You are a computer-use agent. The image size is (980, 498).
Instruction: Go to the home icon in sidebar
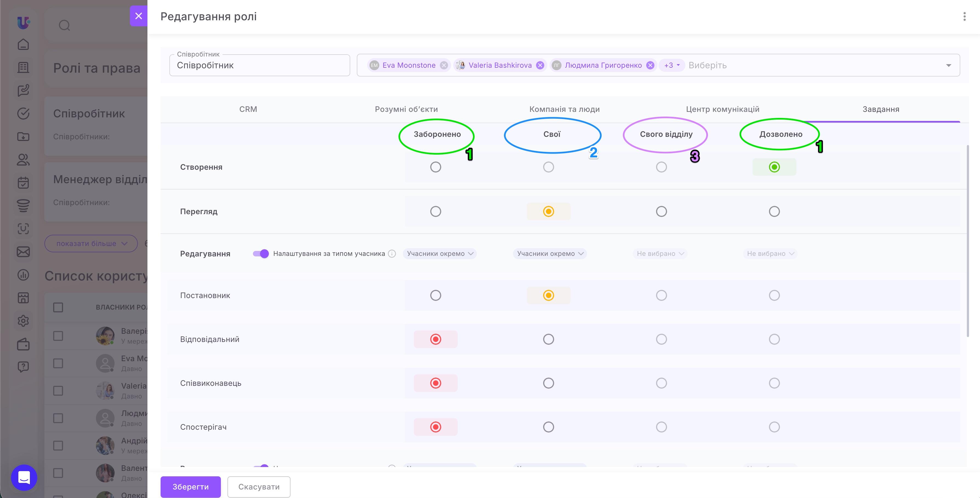point(23,44)
